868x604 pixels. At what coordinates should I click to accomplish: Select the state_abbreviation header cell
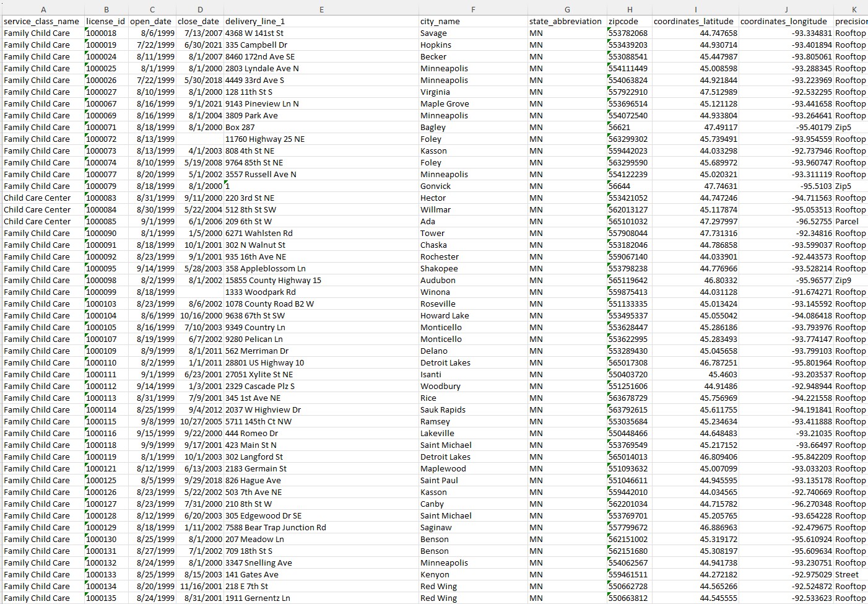pyautogui.click(x=565, y=21)
